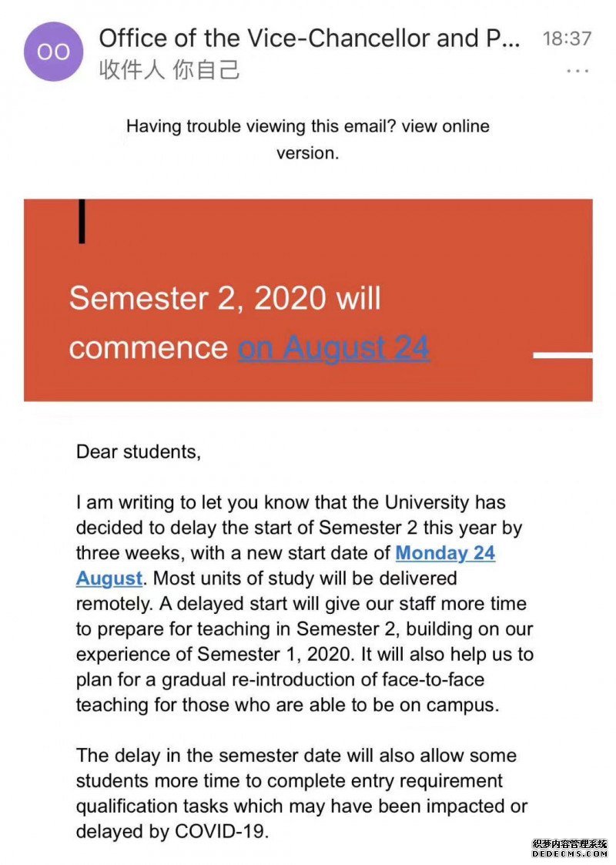
Task: Click the DEDECMS.COM watermark logo
Action: [570, 853]
